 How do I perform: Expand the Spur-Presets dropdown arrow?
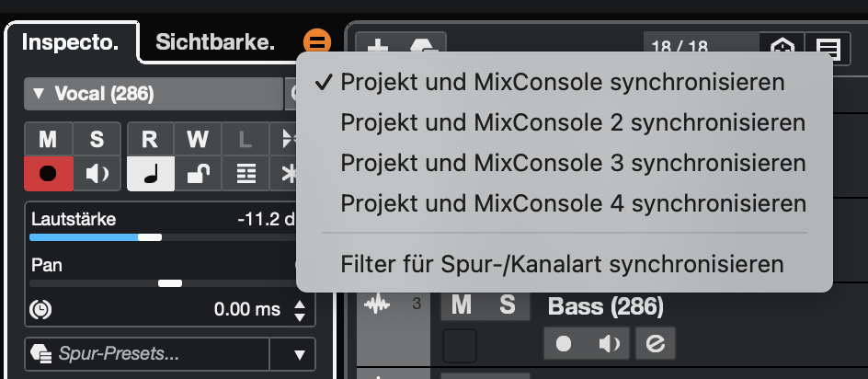[x=298, y=354]
